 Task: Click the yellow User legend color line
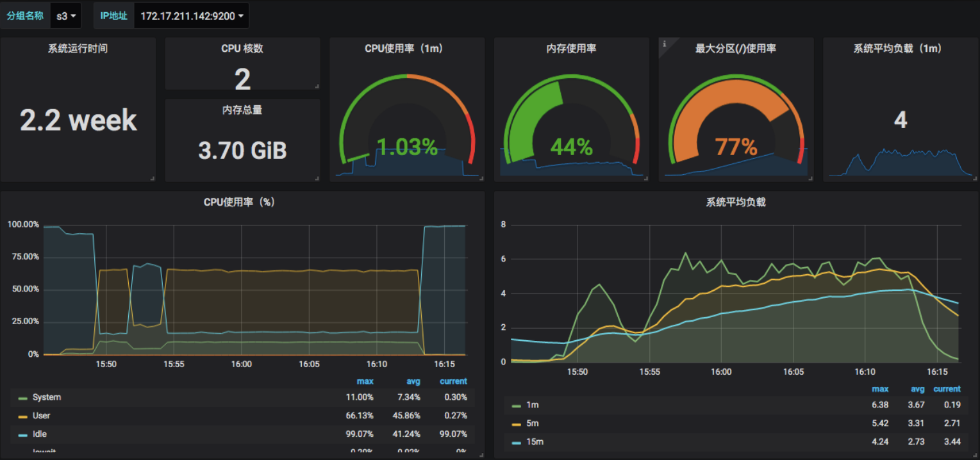(23, 416)
